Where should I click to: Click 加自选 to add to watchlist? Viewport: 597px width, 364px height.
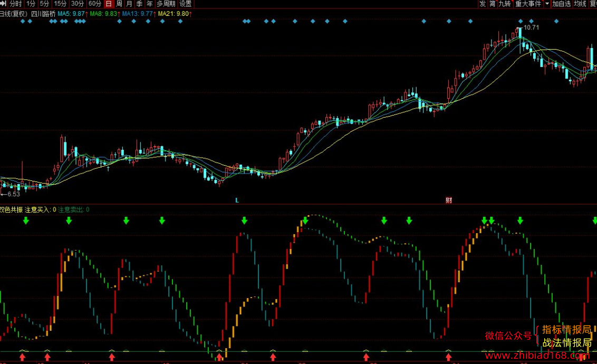[562, 4]
